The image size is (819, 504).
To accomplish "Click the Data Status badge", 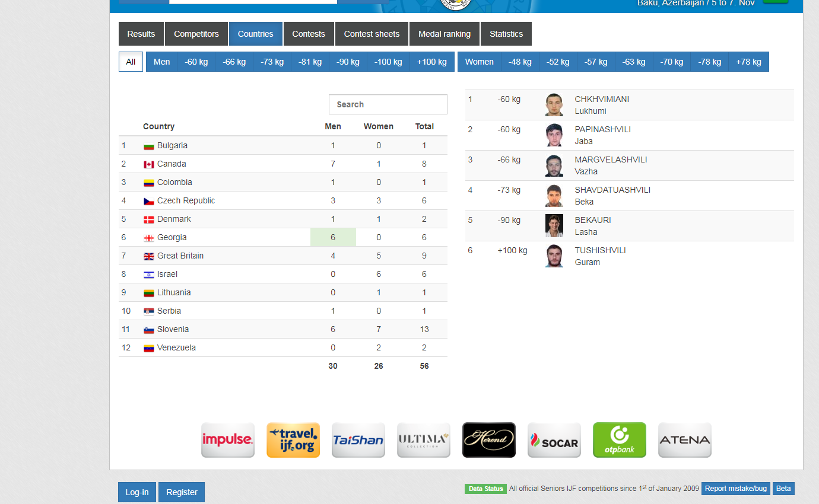I will point(485,489).
